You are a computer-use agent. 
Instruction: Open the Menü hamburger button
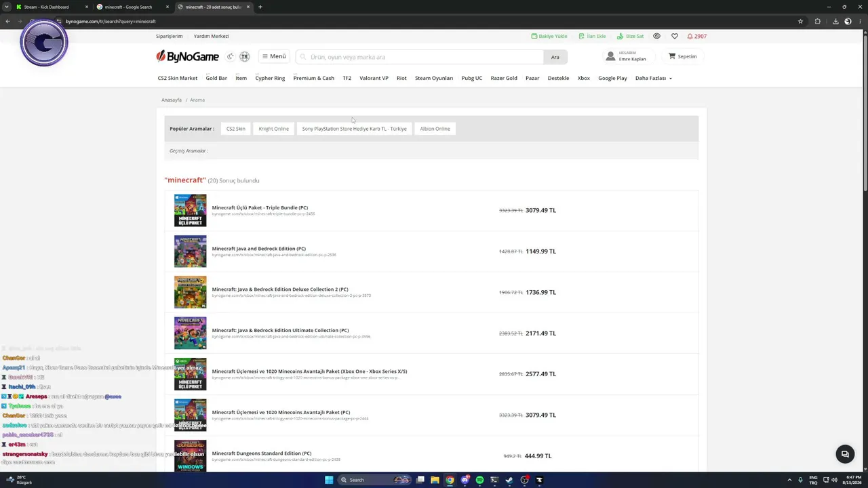pyautogui.click(x=274, y=56)
